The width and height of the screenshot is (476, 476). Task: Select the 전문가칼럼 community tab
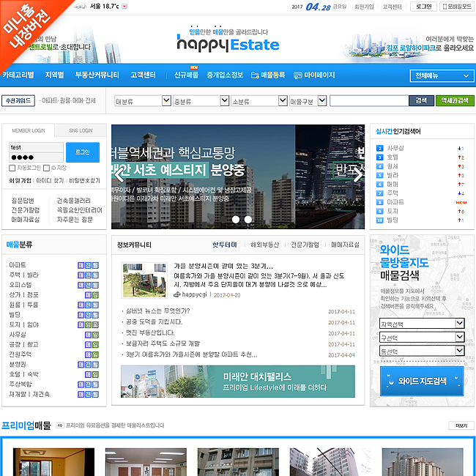click(x=305, y=245)
